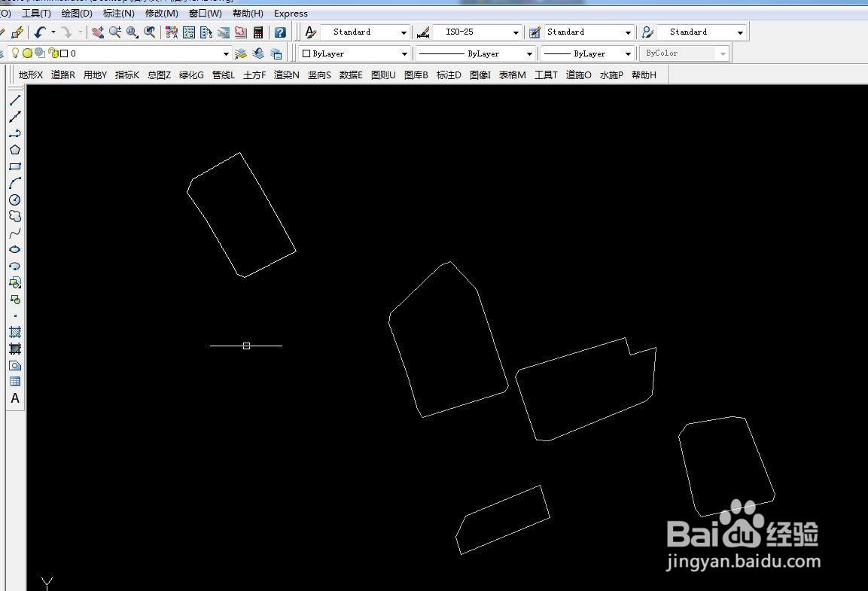Click the Zoom Window magnifier icon
868x591 pixels.
(132, 32)
